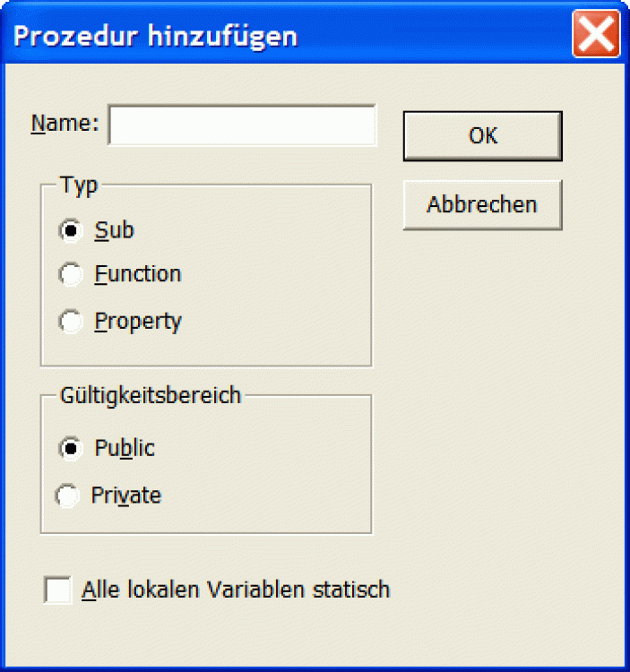The height and width of the screenshot is (672, 630).
Task: Focus the Name text input field
Action: [242, 125]
